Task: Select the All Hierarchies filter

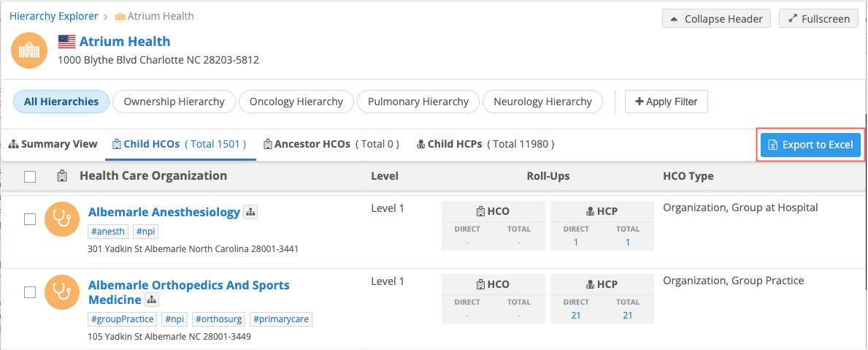Action: (x=61, y=102)
